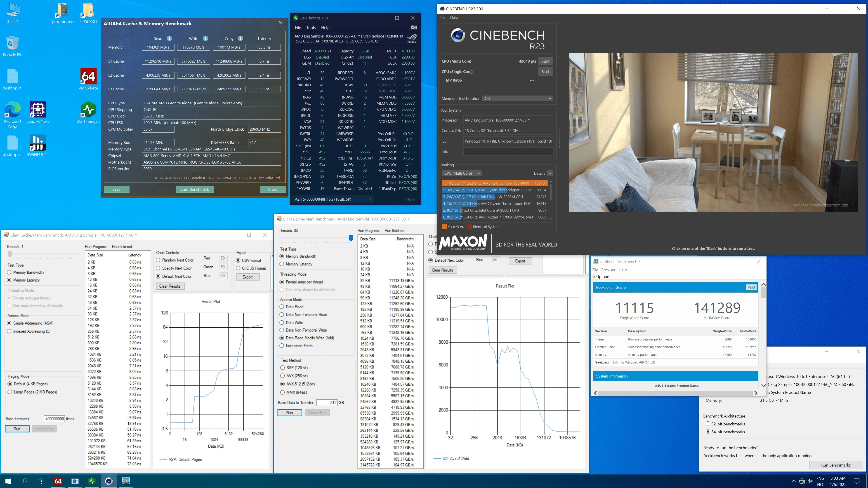Viewport: 868px width, 488px height.
Task: Click Upload in Geekbench window
Action: (601, 277)
